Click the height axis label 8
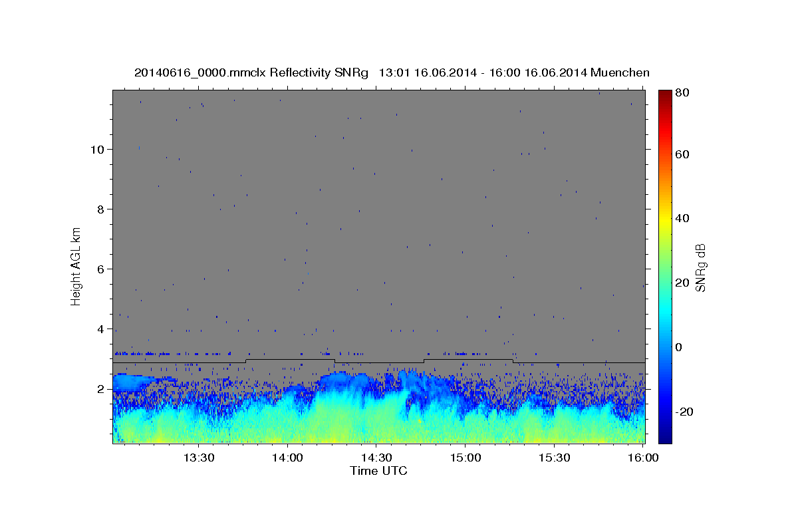The image size is (798, 532). click(101, 209)
